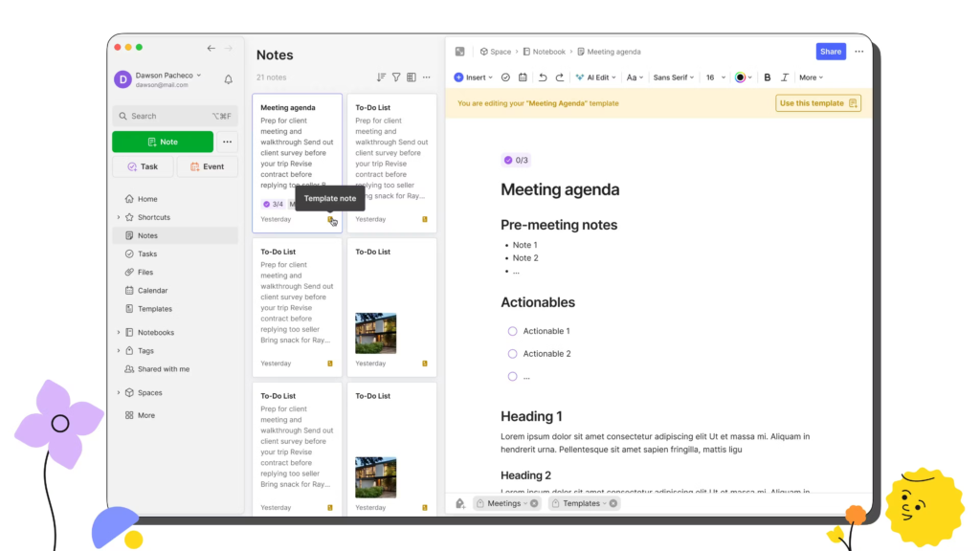Screen dimensions: 980x551
Task: Check the Actionable 2 checkbox
Action: click(x=513, y=354)
